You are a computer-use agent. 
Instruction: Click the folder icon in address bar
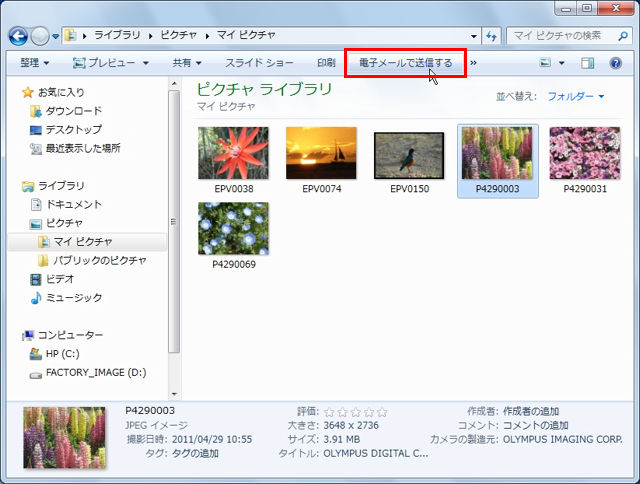pos(71,36)
